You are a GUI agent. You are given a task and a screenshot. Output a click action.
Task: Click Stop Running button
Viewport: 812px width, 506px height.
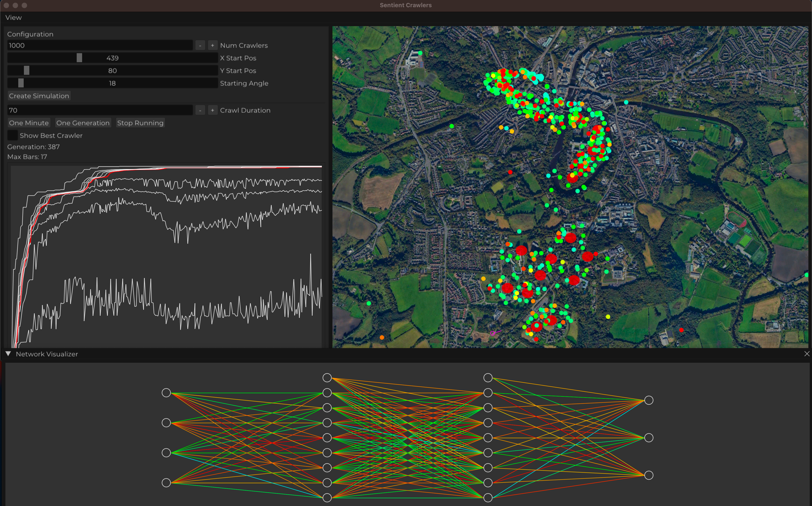point(140,123)
